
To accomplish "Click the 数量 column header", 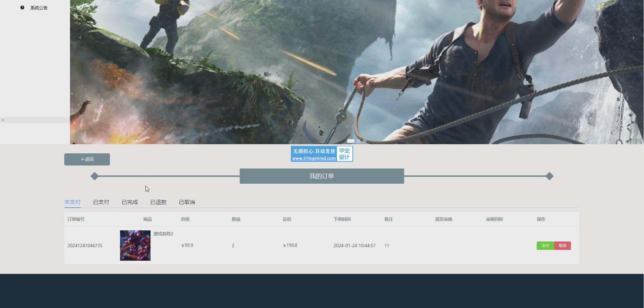I will [x=236, y=219].
